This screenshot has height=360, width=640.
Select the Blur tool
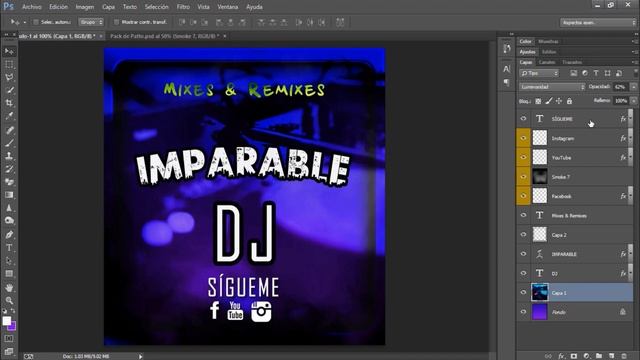click(x=9, y=208)
